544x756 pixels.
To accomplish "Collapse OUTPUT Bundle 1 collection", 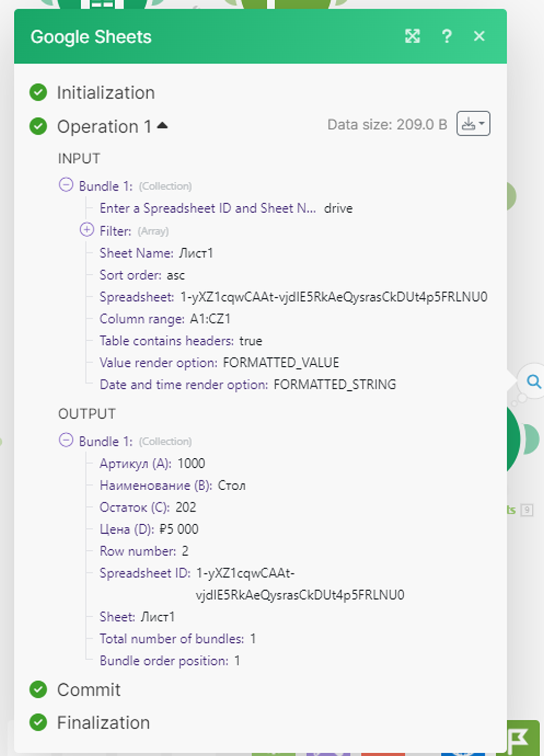I will (66, 440).
